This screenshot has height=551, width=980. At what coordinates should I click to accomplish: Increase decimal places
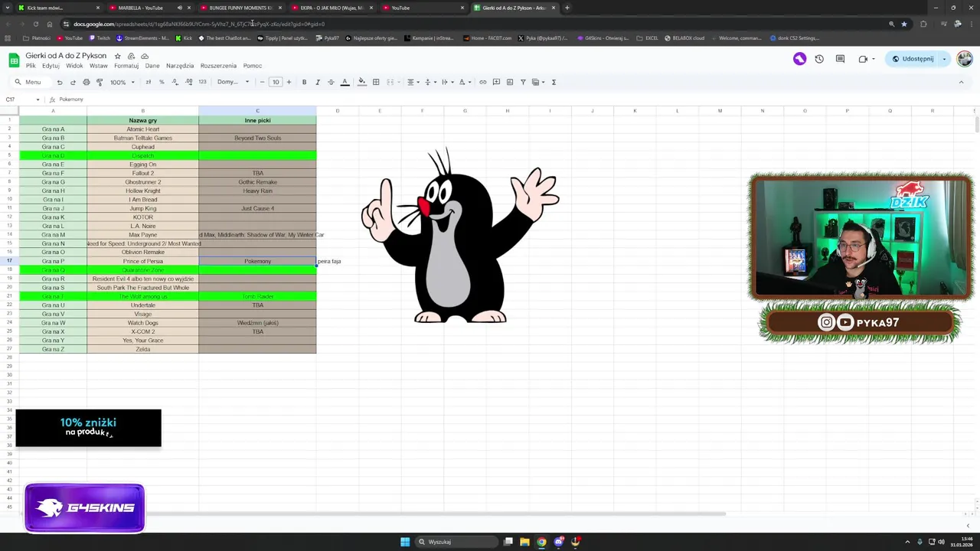tap(188, 82)
